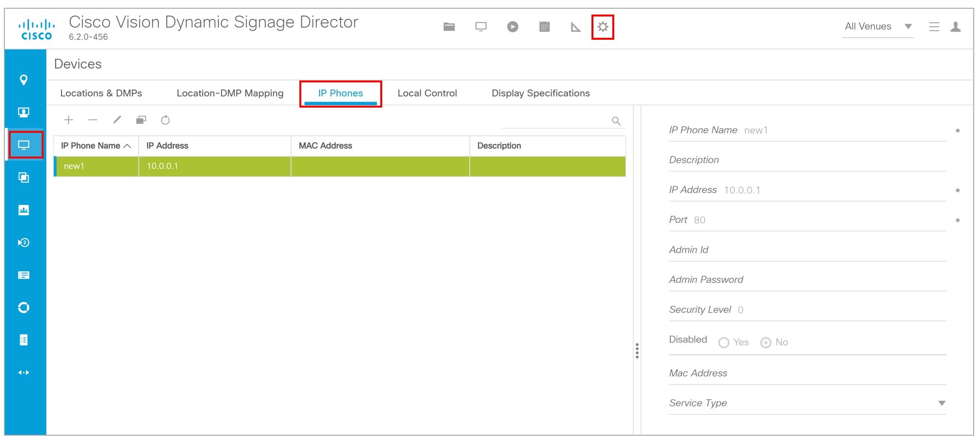Select the IP Phones tab

coord(341,93)
